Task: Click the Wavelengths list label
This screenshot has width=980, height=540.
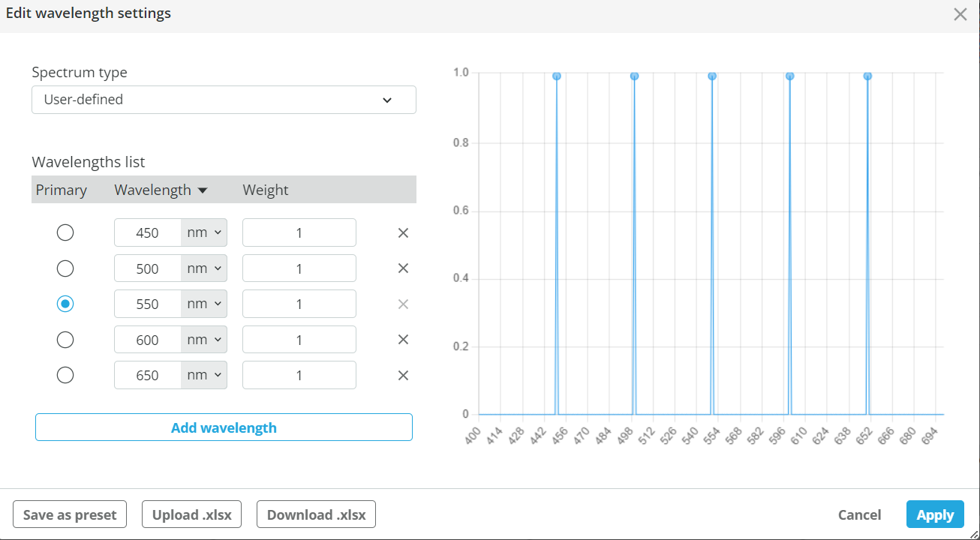Action: pos(89,162)
